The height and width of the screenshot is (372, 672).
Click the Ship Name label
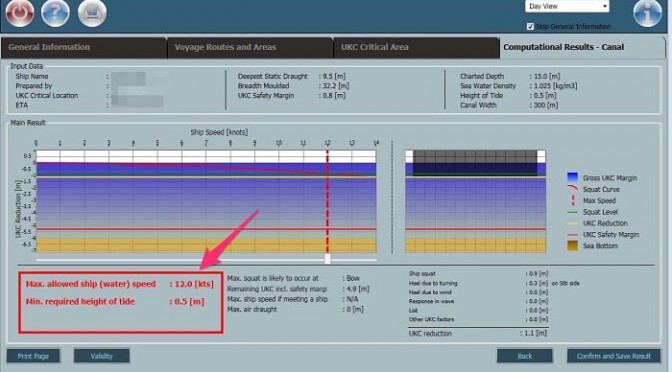click(32, 76)
